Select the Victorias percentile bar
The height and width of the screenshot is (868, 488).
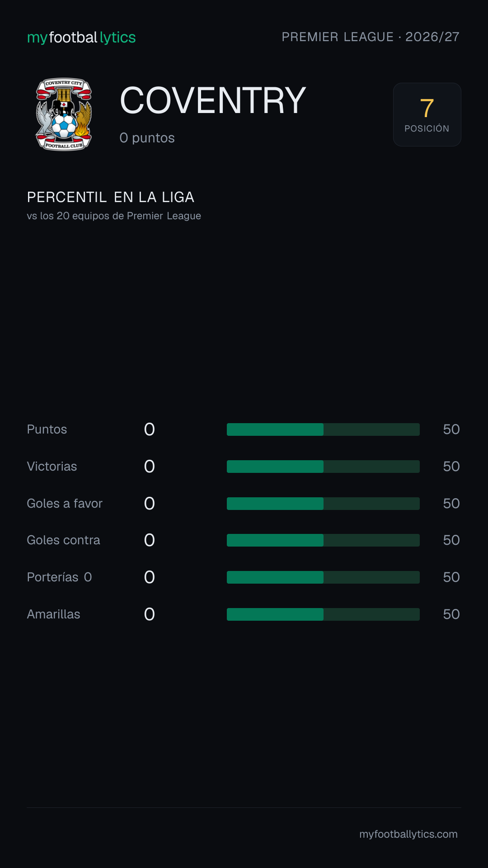[323, 467]
